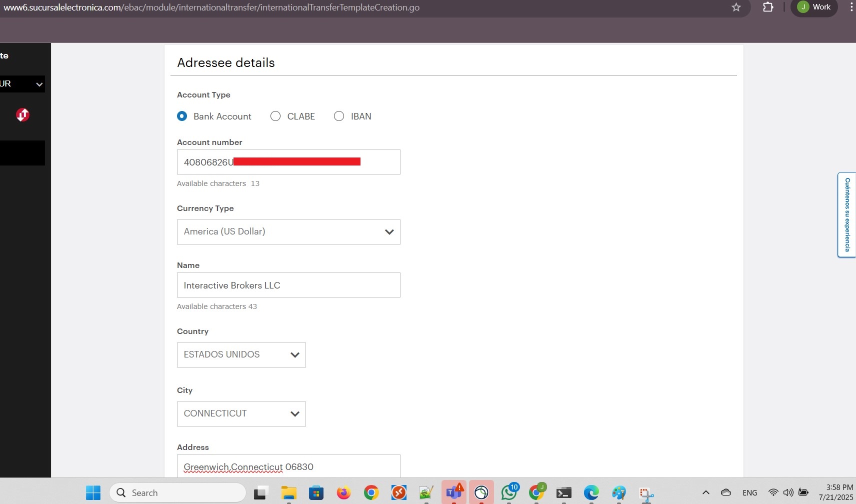This screenshot has height=504, width=856.
Task: Select the IBAN account type
Action: (x=339, y=116)
